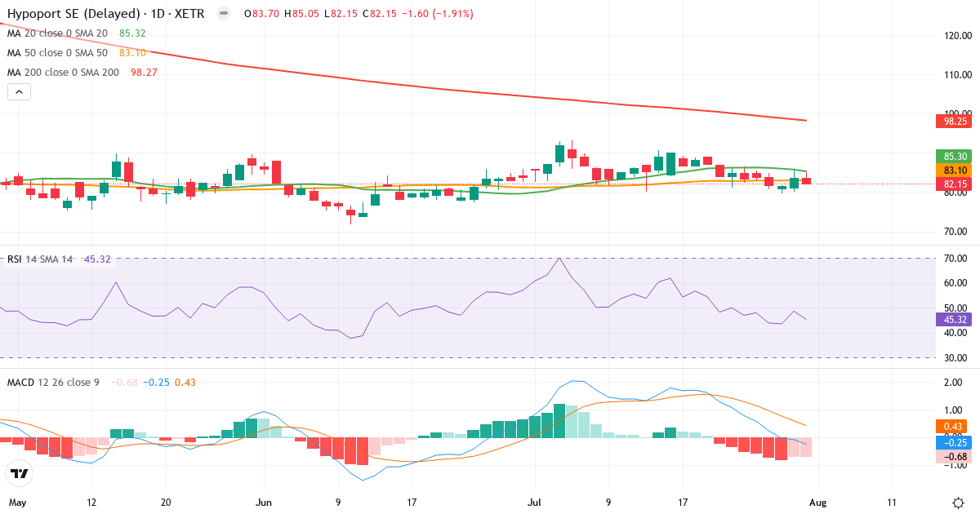Click the 98.25 MA 200 price label
The image size is (980, 514).
pyautogui.click(x=955, y=121)
